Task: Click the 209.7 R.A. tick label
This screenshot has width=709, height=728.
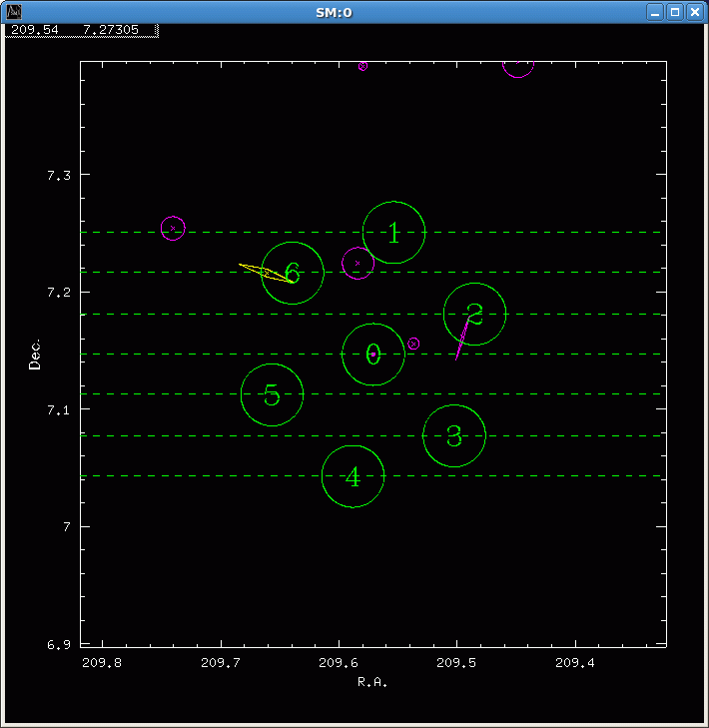Action: pos(221,663)
